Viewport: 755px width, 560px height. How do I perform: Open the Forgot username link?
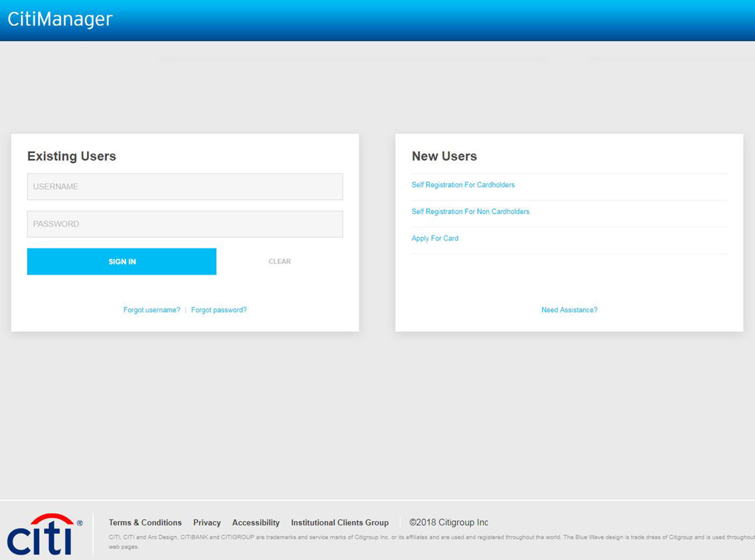(152, 310)
